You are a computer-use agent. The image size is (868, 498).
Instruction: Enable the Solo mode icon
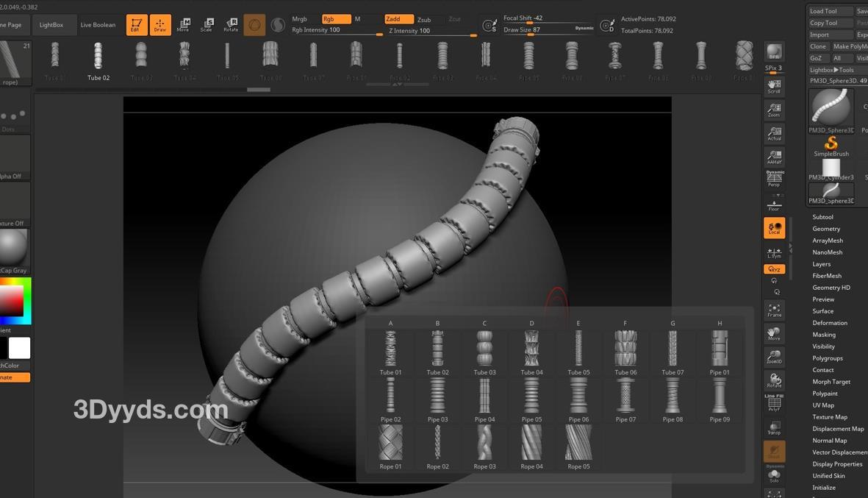pos(774,475)
